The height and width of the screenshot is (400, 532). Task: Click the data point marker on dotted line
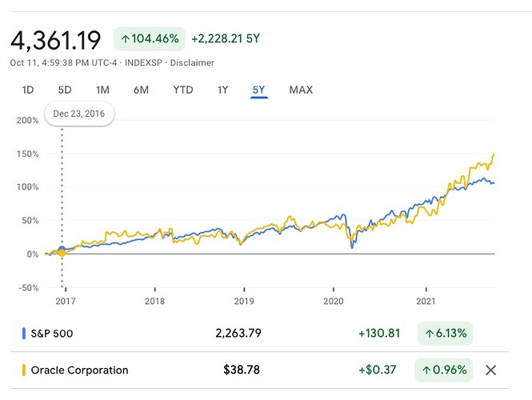62,251
